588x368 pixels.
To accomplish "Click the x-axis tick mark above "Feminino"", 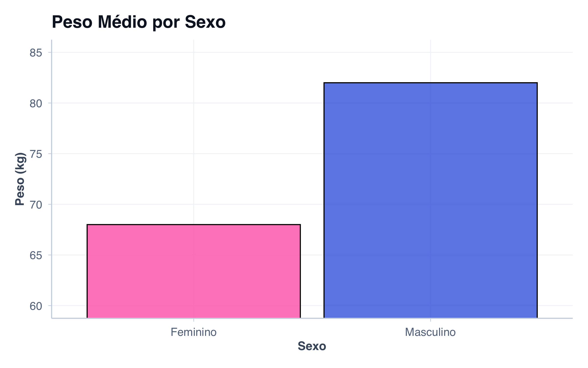I will click(194, 320).
